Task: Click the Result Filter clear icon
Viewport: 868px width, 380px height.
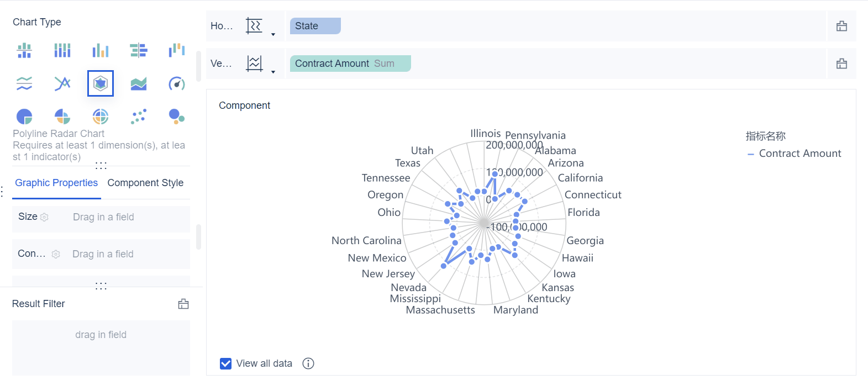Action: pyautogui.click(x=183, y=304)
